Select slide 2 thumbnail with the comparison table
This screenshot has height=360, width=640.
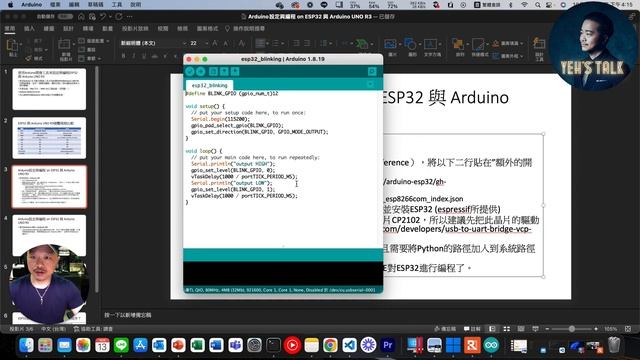[x=49, y=138]
